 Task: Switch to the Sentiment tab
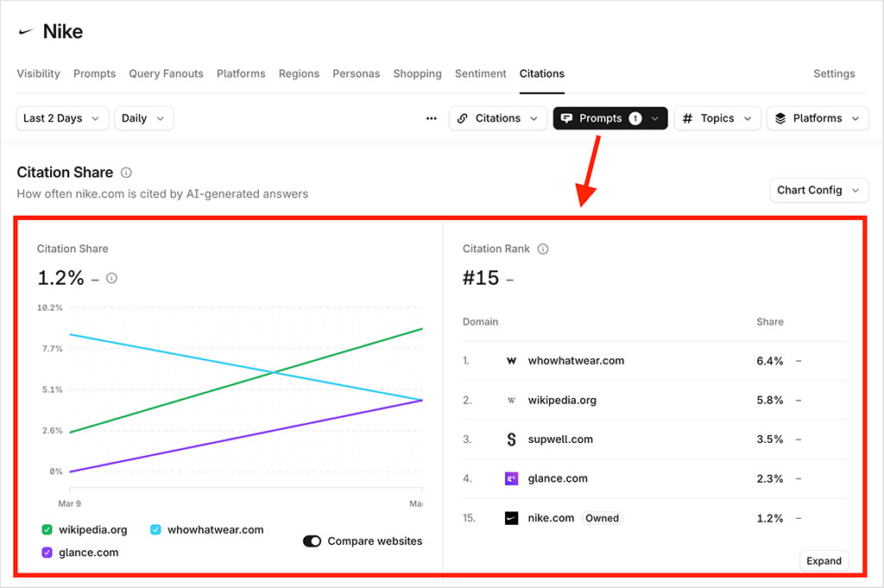click(x=480, y=73)
